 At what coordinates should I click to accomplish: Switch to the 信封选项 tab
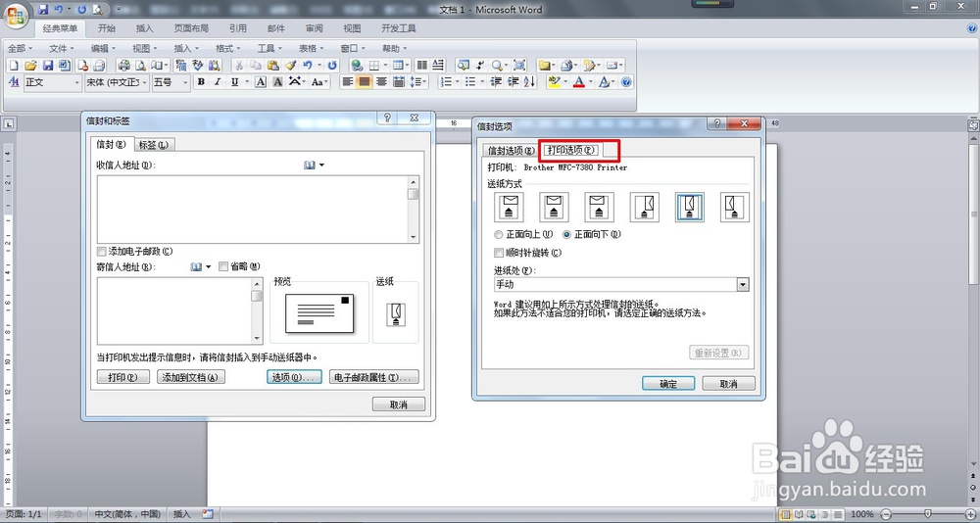[512, 151]
